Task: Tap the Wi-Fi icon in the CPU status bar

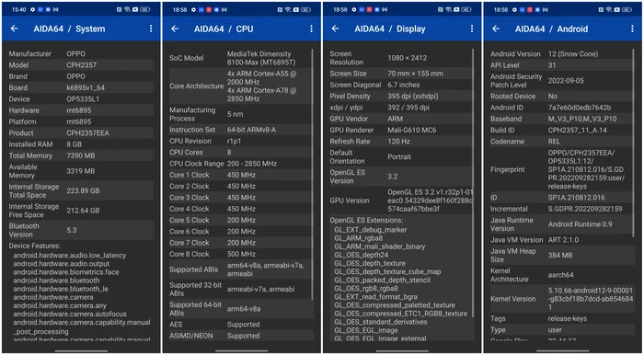Action: (x=288, y=9)
